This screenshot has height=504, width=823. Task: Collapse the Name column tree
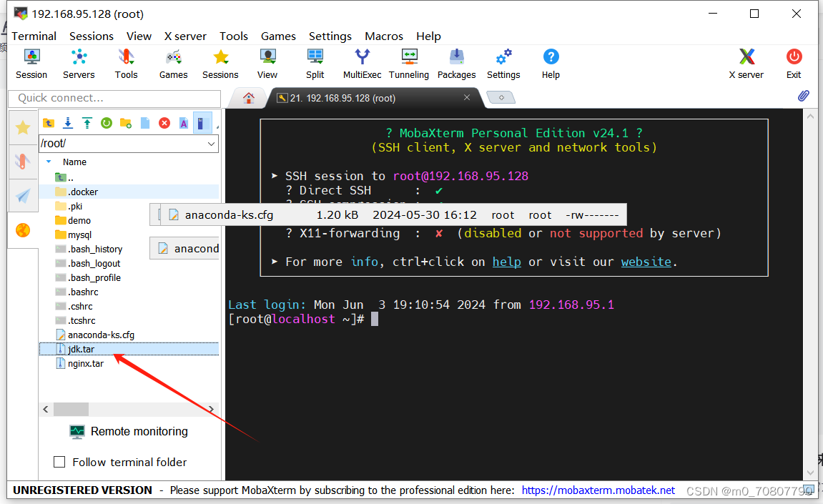coord(49,162)
